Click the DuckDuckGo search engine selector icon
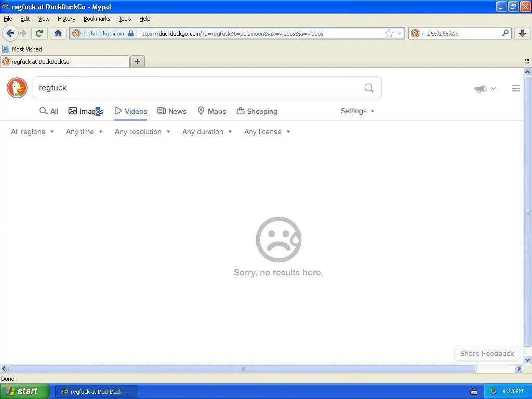Viewport: 532px width, 399px height. pyautogui.click(x=417, y=33)
